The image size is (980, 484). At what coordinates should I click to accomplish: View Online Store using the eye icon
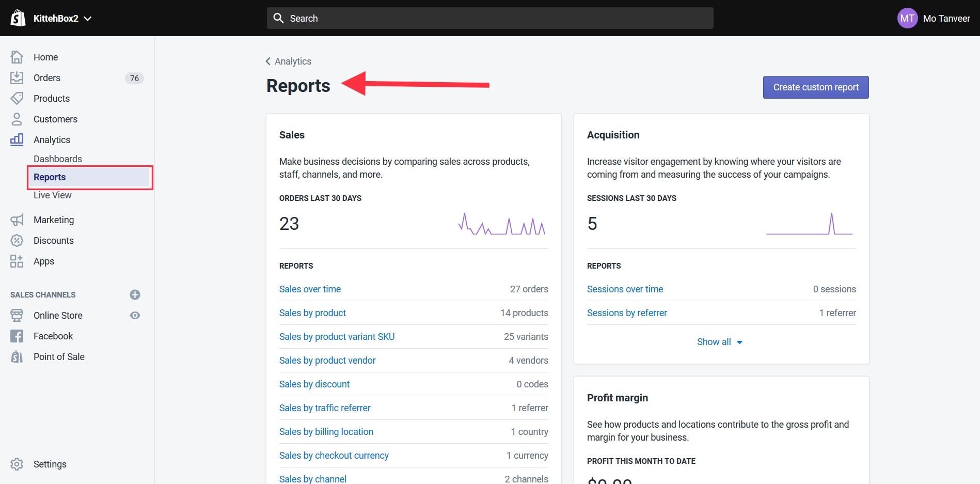click(x=135, y=316)
